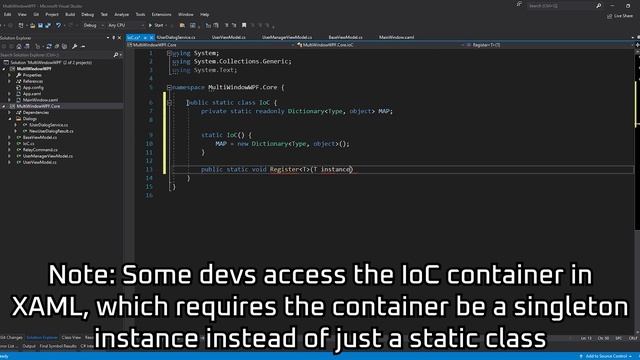The image size is (640, 360).
Task: Click the Solution Explorer properties wrench icon
Action: coord(75,47)
